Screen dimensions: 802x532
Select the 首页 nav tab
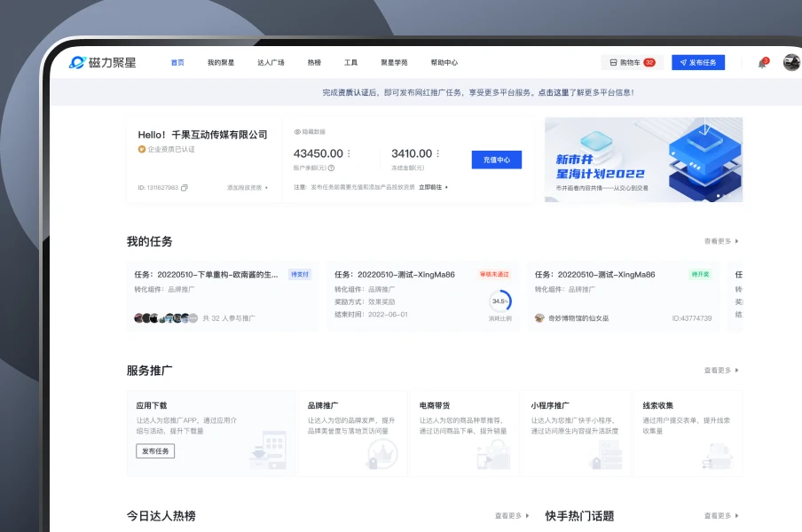(177, 62)
